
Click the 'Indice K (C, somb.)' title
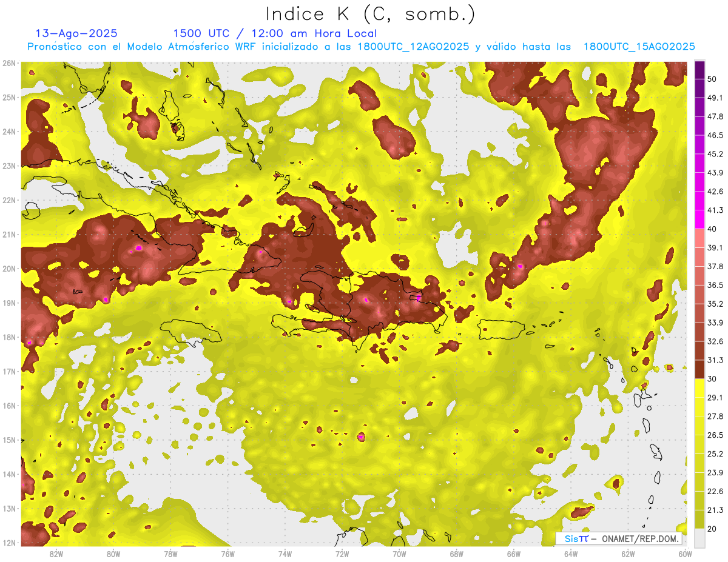tap(371, 14)
